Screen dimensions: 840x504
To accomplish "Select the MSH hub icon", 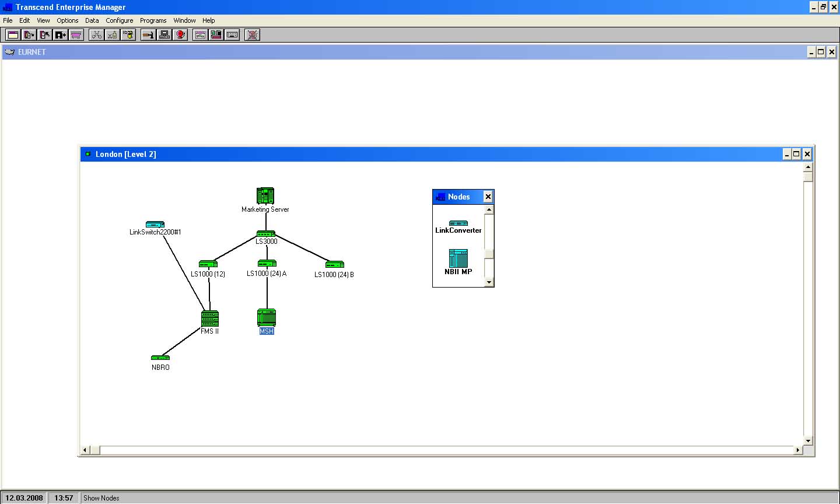I will 267,318.
